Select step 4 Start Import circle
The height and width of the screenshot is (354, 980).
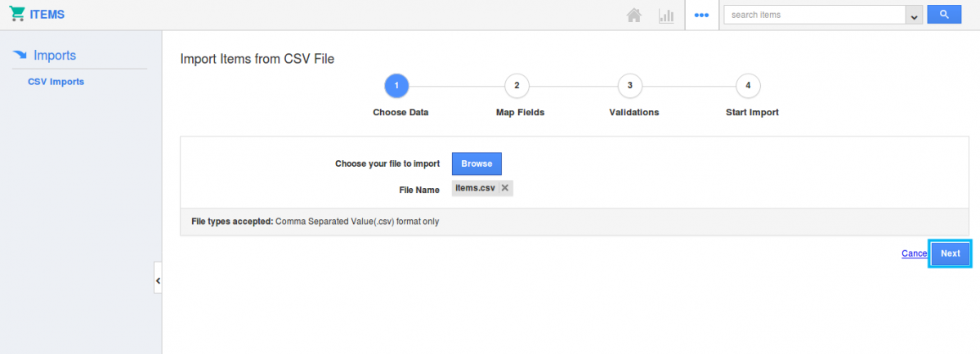(x=748, y=85)
